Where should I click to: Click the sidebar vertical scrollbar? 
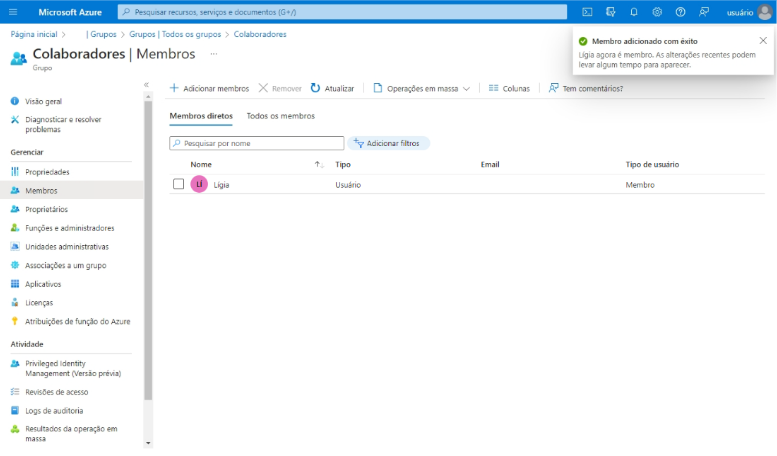pos(148,250)
